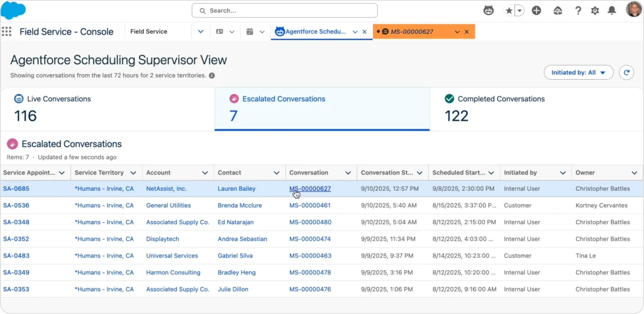Open the Trailhead guidance icon
This screenshot has height=314, width=644.
[558, 11]
